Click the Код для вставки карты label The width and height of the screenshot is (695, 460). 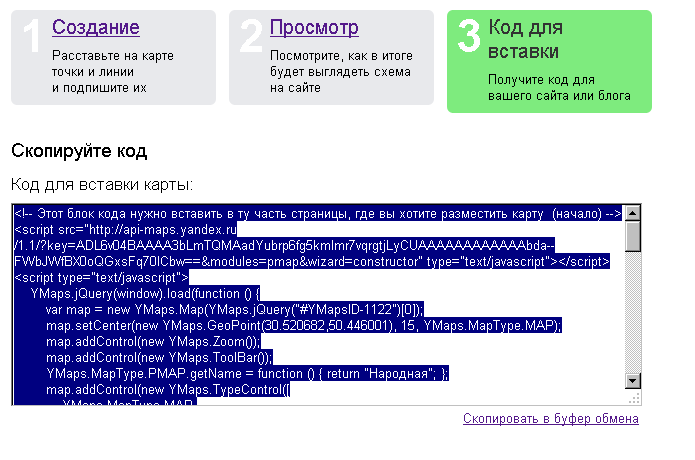[102, 184]
